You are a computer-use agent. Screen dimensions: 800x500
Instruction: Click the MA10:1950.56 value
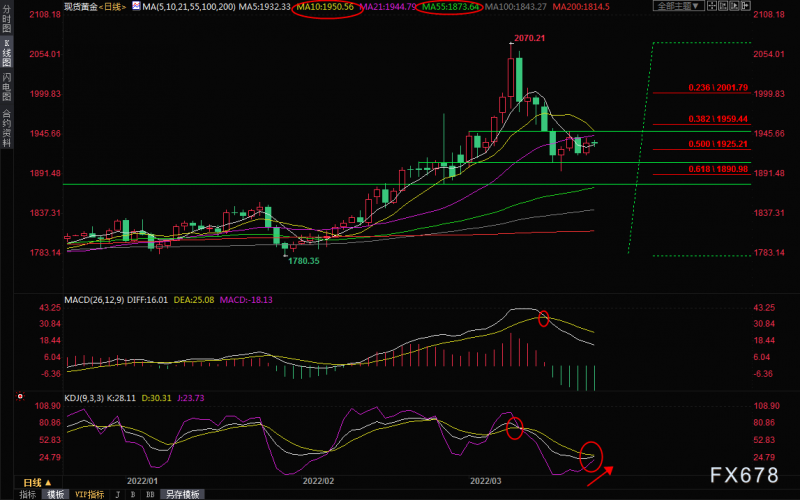tap(325, 7)
